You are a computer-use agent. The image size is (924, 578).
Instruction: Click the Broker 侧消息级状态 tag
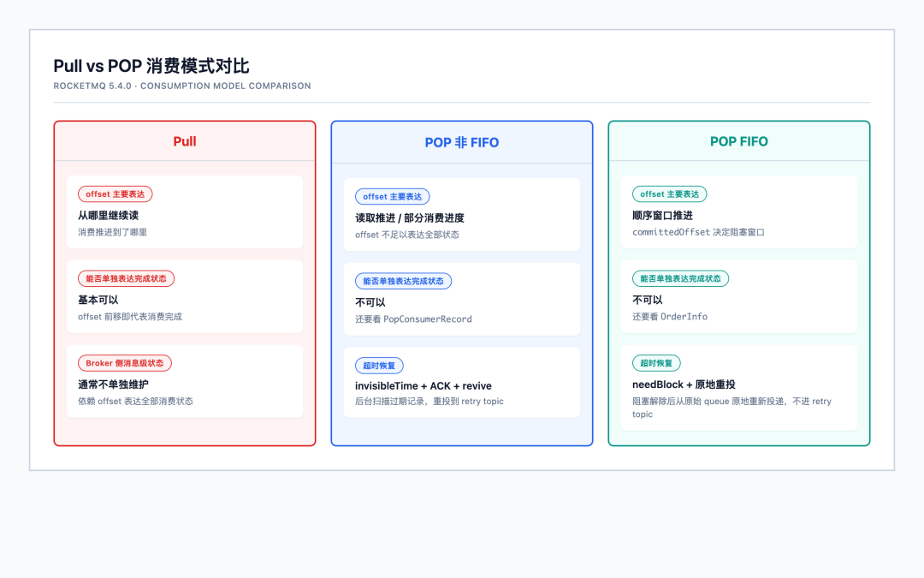(125, 363)
